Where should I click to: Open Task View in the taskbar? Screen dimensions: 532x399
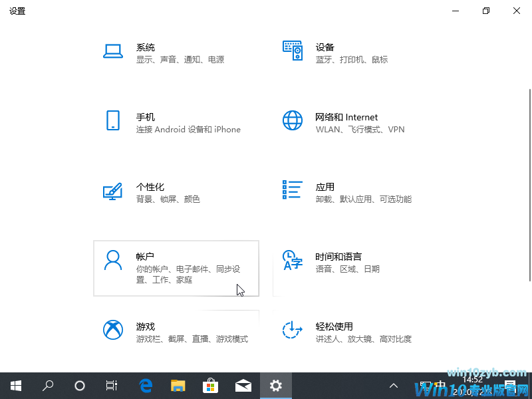click(112, 386)
